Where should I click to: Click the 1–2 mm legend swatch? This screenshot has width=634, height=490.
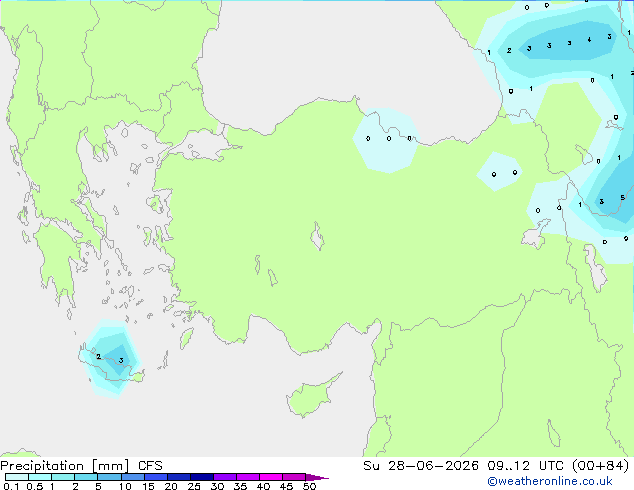pos(63,477)
